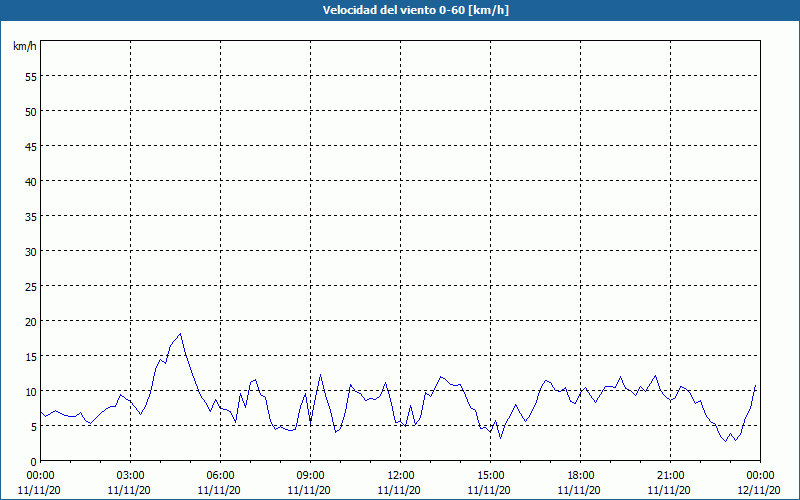Viewport: 800px width, 500px height.
Task: Click the x-axis time label "12:00"
Action: point(401,476)
